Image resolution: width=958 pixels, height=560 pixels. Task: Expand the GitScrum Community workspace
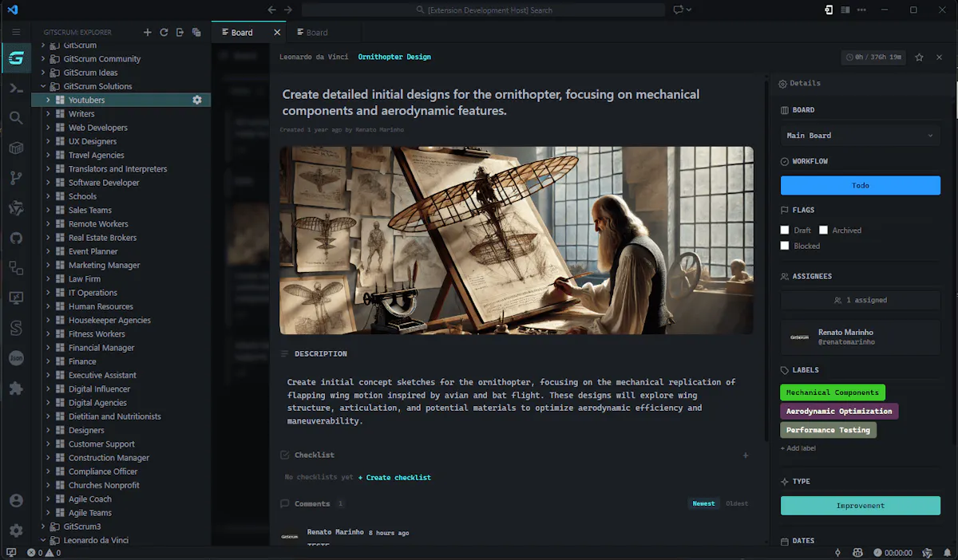click(x=44, y=59)
